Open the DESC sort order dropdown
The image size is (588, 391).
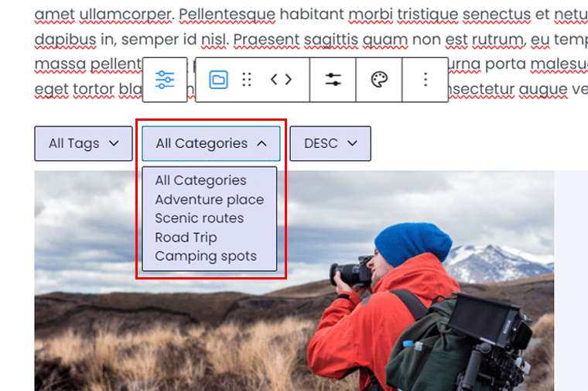tap(330, 143)
